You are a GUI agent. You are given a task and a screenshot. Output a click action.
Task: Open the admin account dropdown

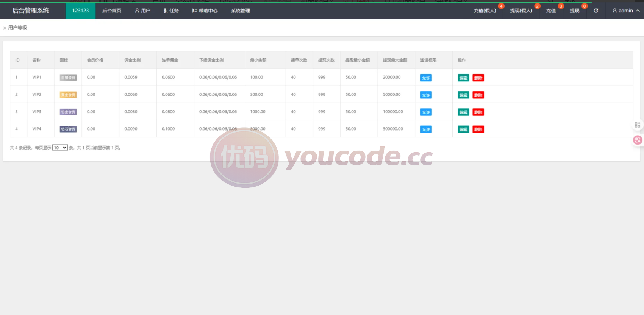tap(626, 11)
